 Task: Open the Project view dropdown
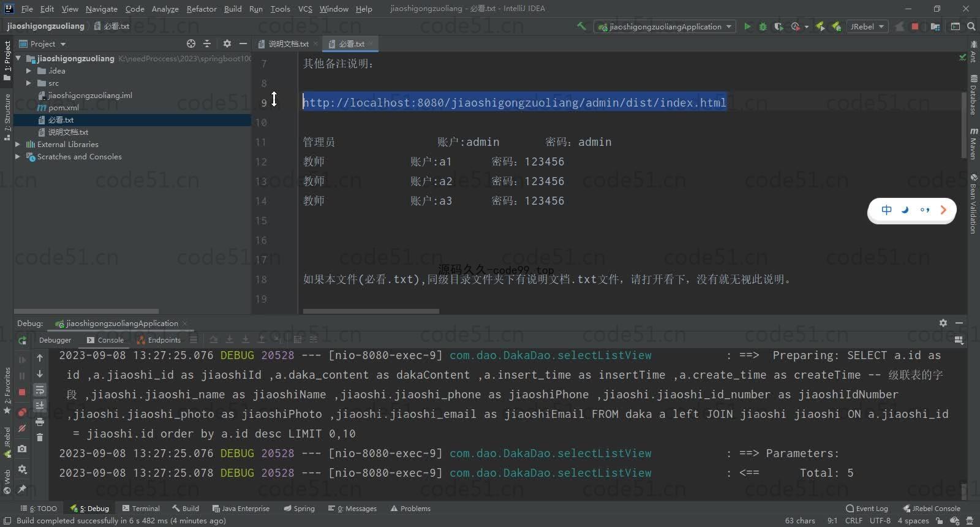(42, 44)
